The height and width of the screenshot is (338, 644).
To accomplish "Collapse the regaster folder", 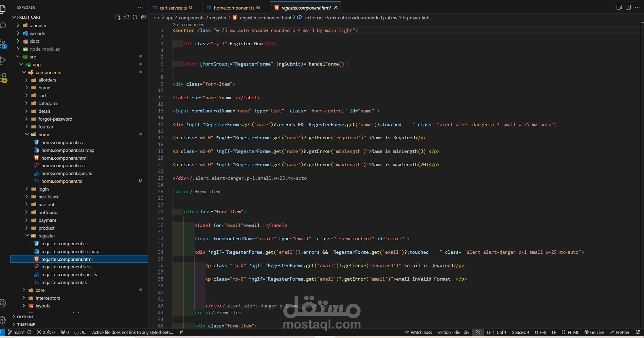I will [x=79, y=236].
